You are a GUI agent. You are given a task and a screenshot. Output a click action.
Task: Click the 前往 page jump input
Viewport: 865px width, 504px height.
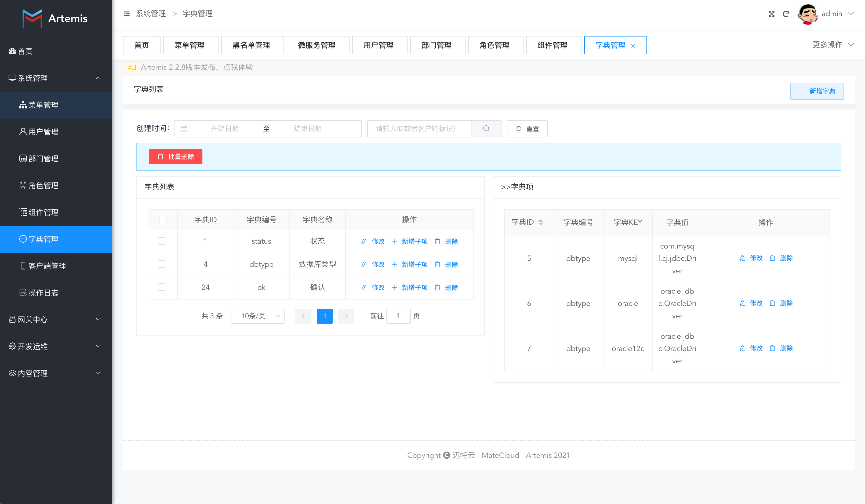coord(398,316)
